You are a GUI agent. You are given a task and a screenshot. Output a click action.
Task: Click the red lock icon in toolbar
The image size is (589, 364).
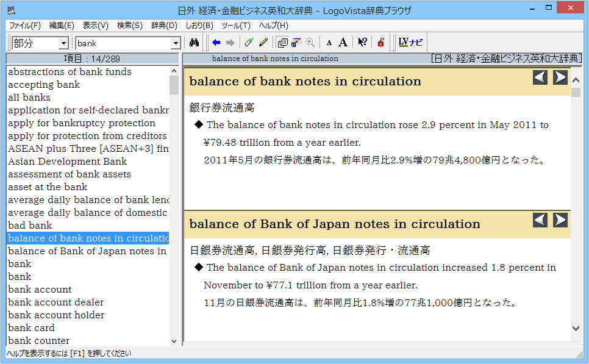point(380,43)
